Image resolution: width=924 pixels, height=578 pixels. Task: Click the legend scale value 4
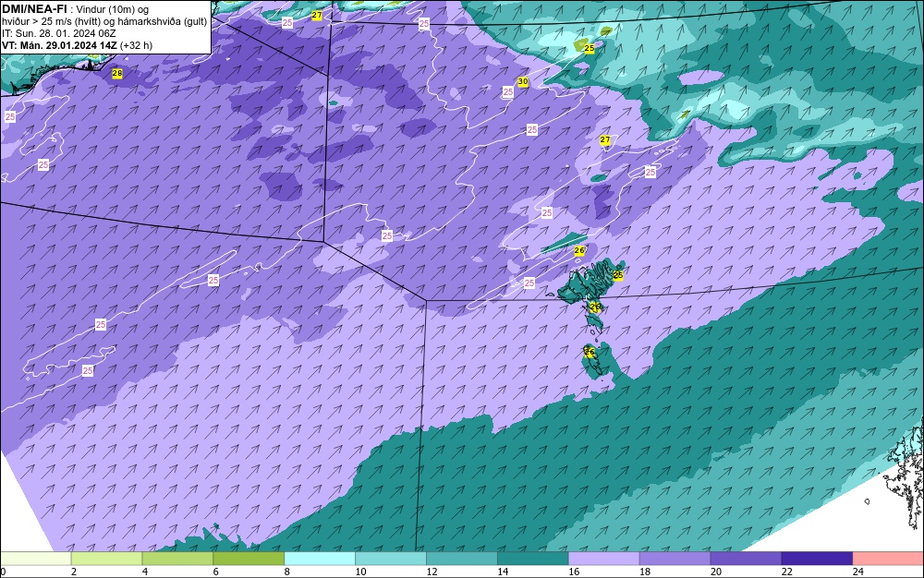pos(145,572)
